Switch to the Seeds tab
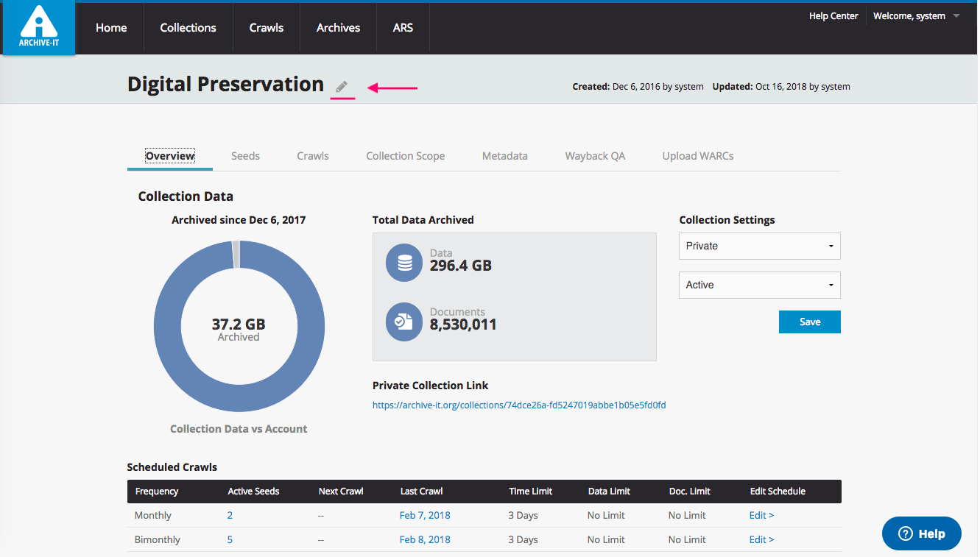The width and height of the screenshot is (980, 557). (x=245, y=156)
